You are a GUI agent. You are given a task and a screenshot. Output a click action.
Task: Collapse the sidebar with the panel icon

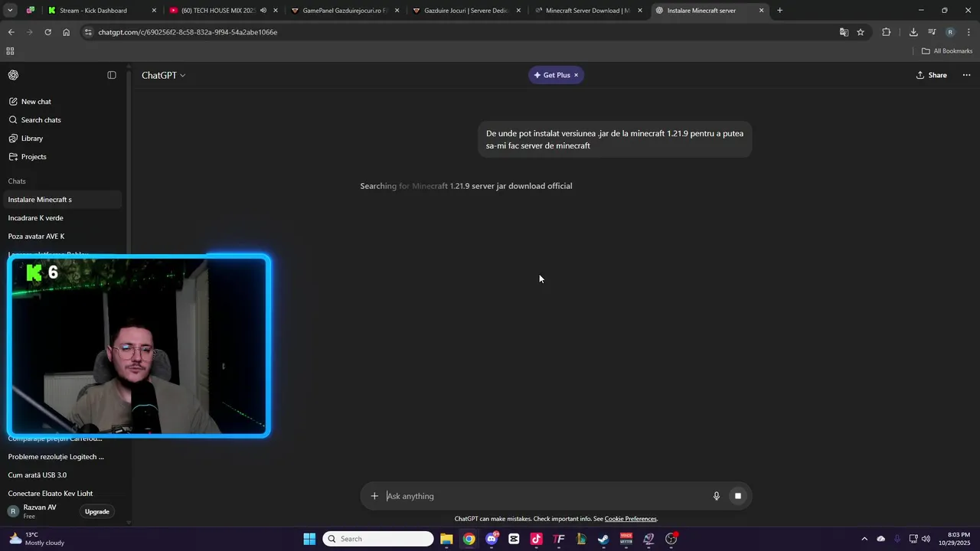(x=112, y=75)
